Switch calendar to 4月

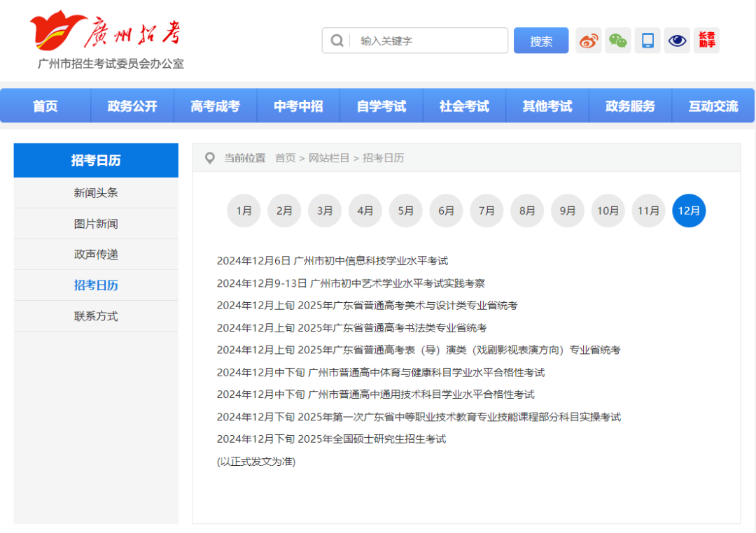pos(365,211)
